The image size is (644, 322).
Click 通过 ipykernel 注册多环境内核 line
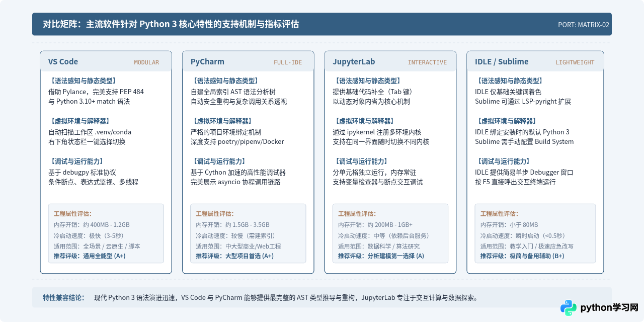pos(377,132)
